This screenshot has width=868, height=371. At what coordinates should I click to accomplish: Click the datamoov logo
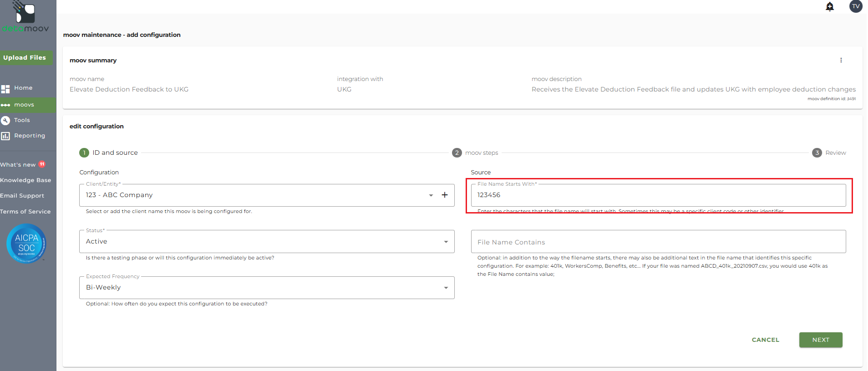(25, 18)
